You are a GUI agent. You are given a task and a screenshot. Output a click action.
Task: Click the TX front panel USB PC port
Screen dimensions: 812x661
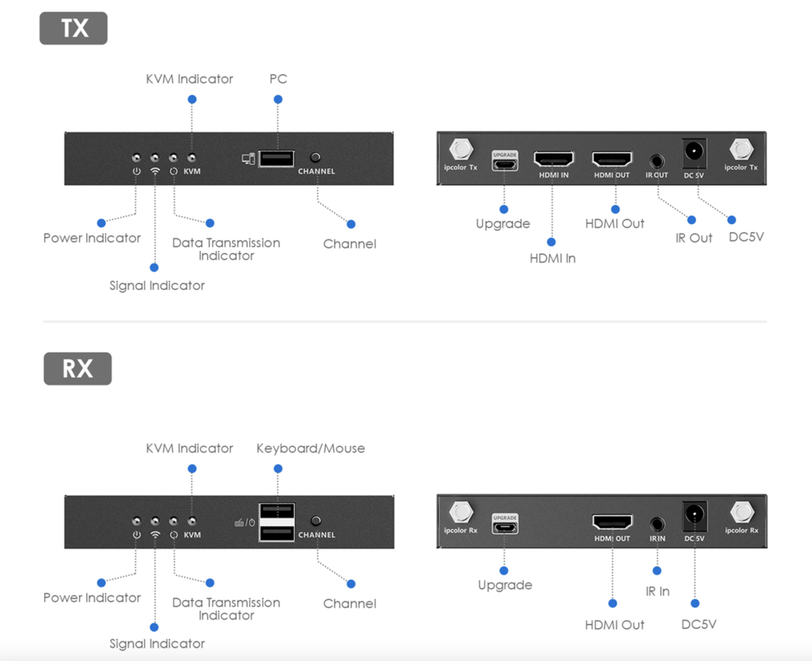coord(276,159)
